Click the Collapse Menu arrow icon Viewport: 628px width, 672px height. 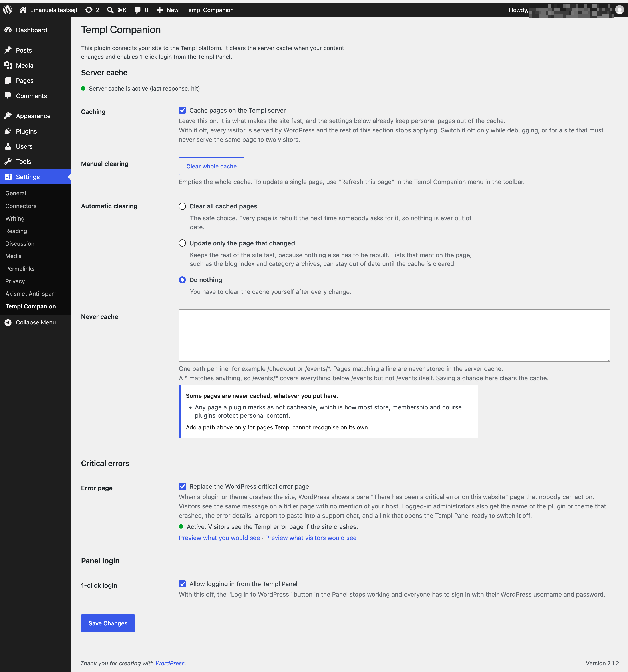click(x=8, y=322)
